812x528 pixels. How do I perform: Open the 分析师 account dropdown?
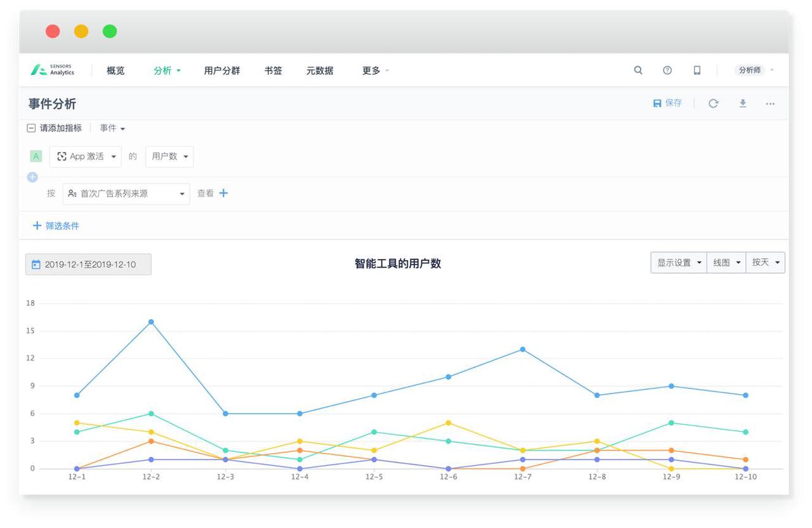[756, 70]
